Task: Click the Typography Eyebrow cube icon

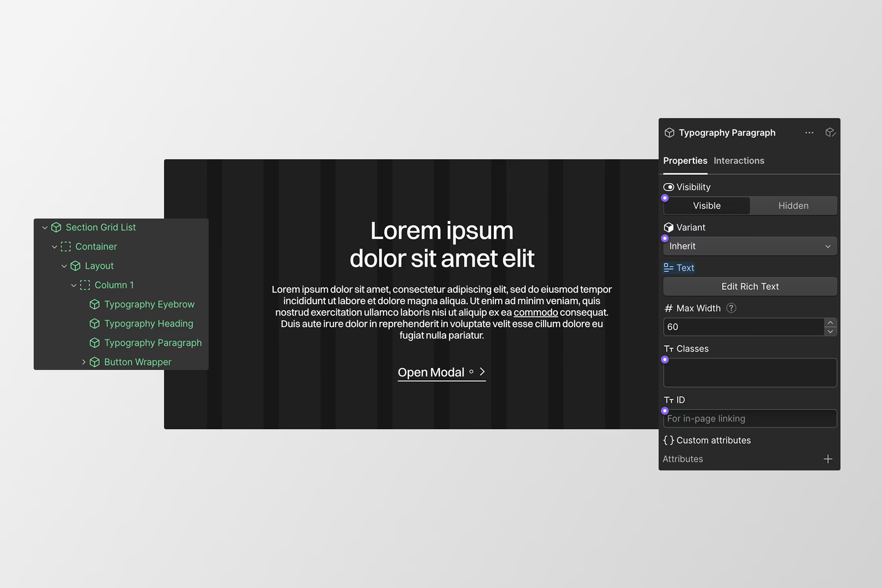Action: [95, 304]
